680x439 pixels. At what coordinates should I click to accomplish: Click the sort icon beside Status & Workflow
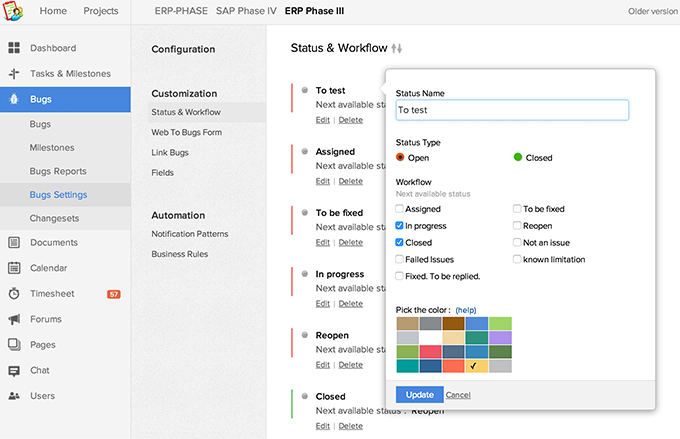point(397,48)
